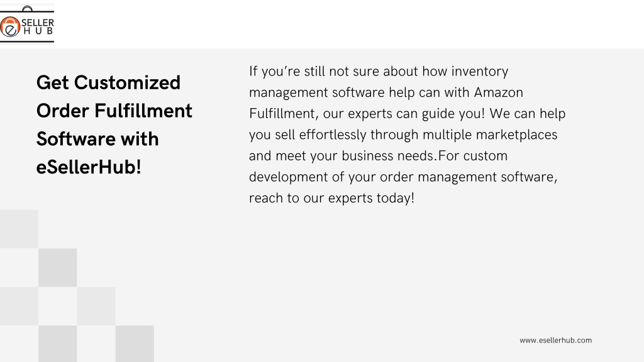Click the word 'Amazon' in the paragraph

(x=498, y=92)
